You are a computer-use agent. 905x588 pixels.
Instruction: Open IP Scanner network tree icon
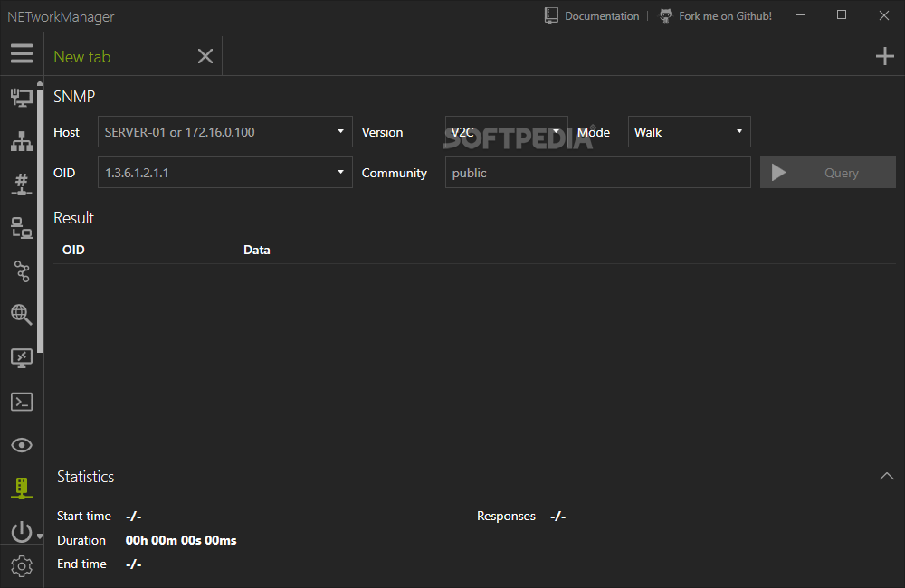point(22,141)
